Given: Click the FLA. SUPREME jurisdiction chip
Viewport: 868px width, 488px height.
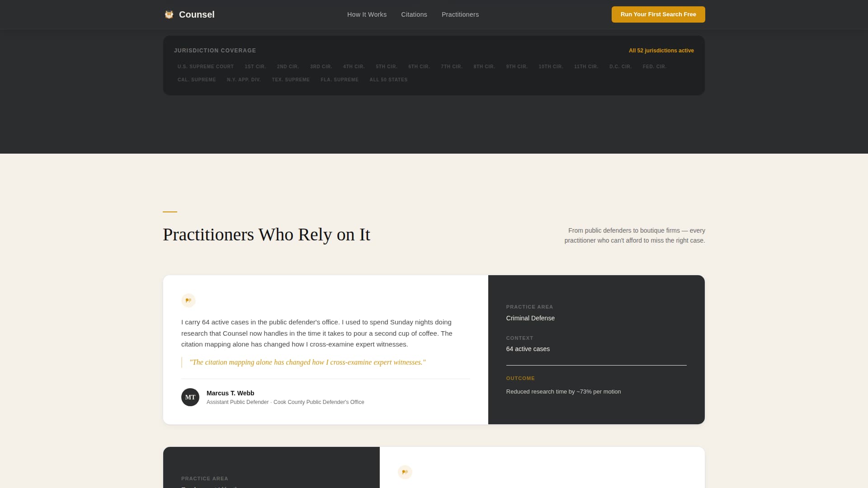Looking at the screenshot, I should 340,80.
